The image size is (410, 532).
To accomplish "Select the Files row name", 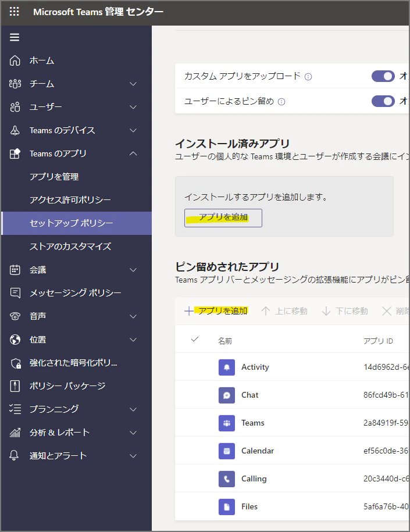I will pos(249,506).
